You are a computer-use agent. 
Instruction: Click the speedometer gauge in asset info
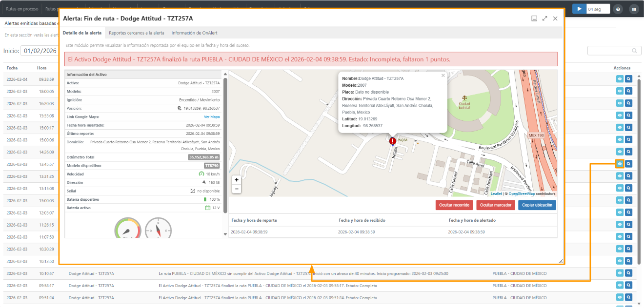[128, 228]
